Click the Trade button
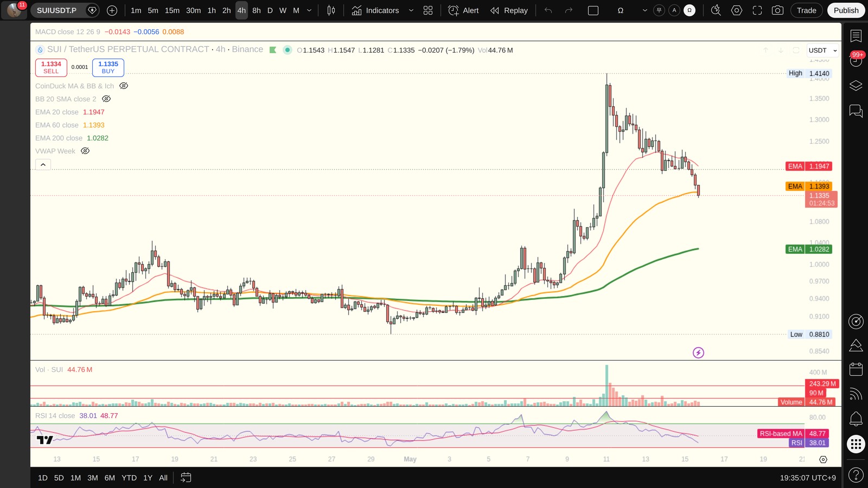The width and height of the screenshot is (868, 488). pyautogui.click(x=806, y=10)
